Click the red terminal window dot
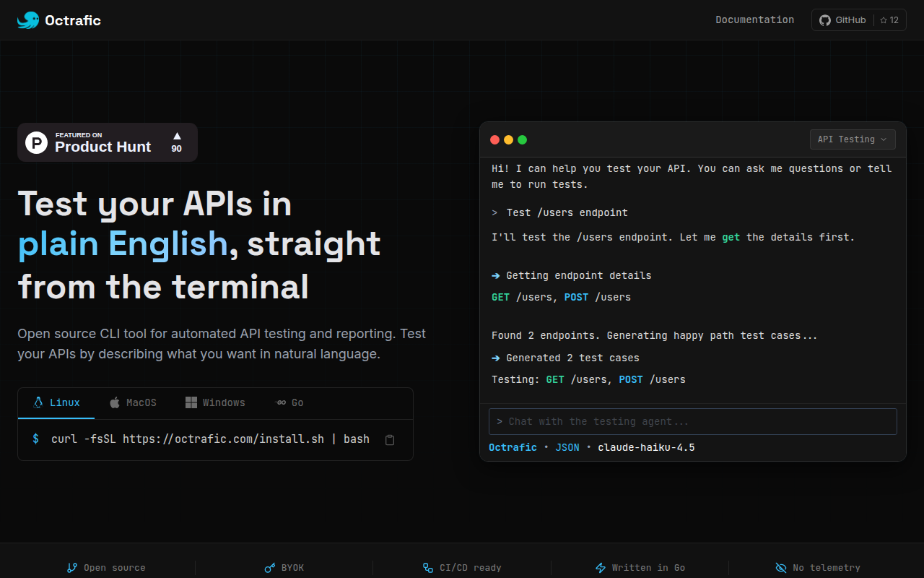The width and height of the screenshot is (924, 578). (x=494, y=140)
